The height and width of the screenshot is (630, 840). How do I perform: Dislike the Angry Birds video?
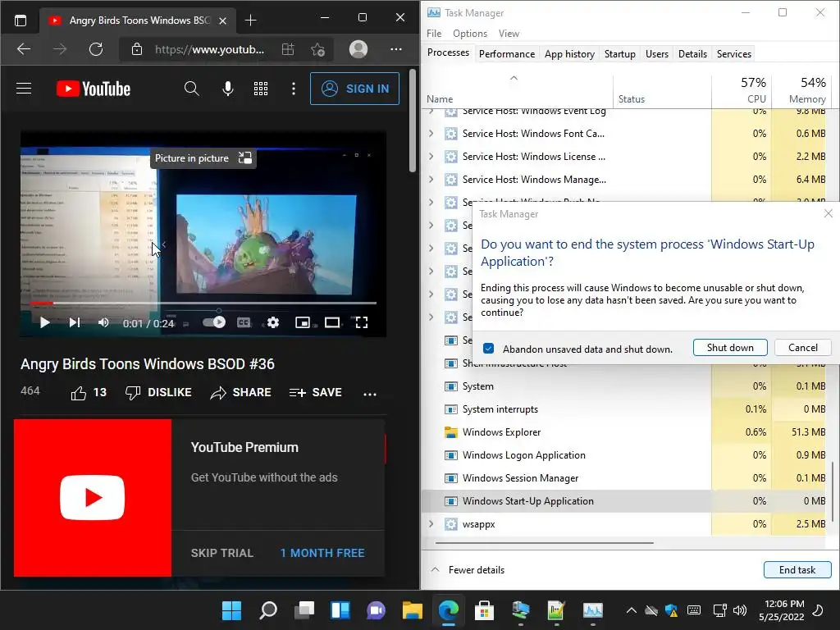[x=158, y=393]
